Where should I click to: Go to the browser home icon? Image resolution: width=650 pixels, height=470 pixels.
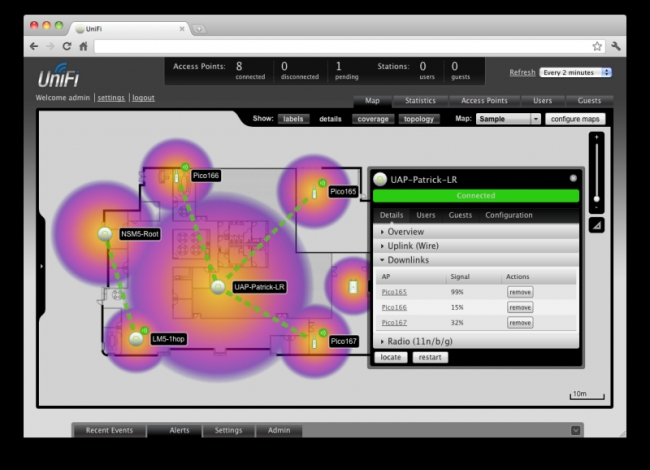83,46
